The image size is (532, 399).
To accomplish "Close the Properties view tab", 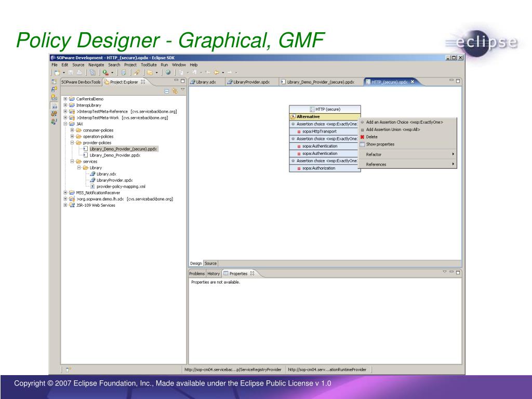I will pos(252,273).
